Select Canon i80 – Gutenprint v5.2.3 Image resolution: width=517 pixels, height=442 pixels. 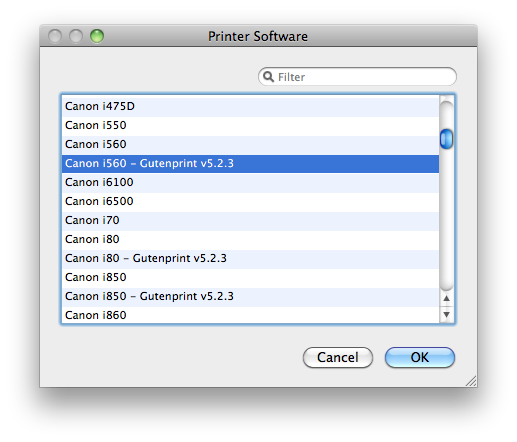[250, 258]
